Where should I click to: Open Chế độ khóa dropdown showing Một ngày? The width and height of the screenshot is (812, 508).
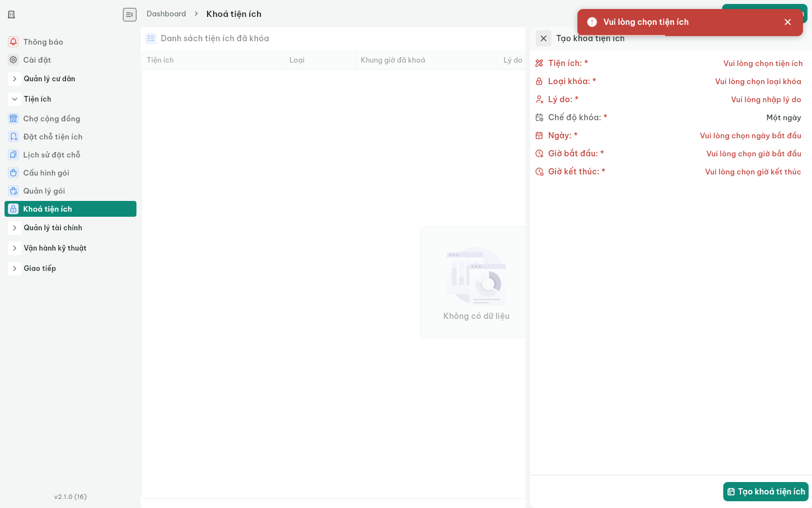[784, 117]
